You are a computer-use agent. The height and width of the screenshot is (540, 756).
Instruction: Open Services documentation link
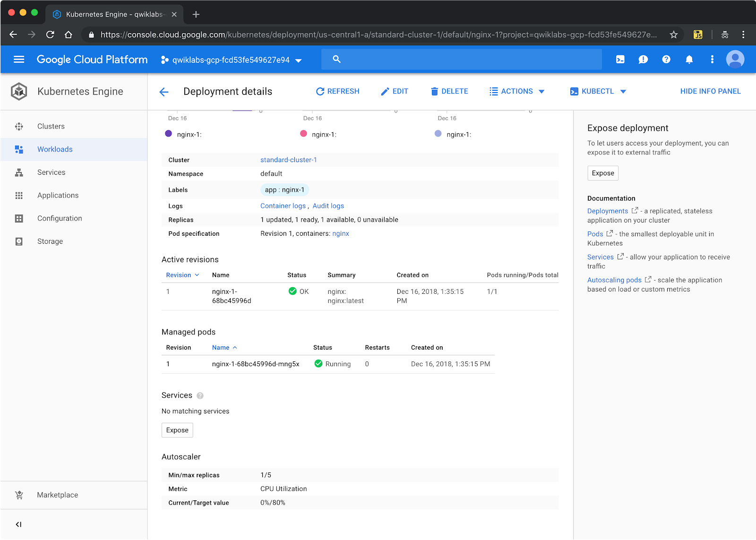[x=601, y=257]
